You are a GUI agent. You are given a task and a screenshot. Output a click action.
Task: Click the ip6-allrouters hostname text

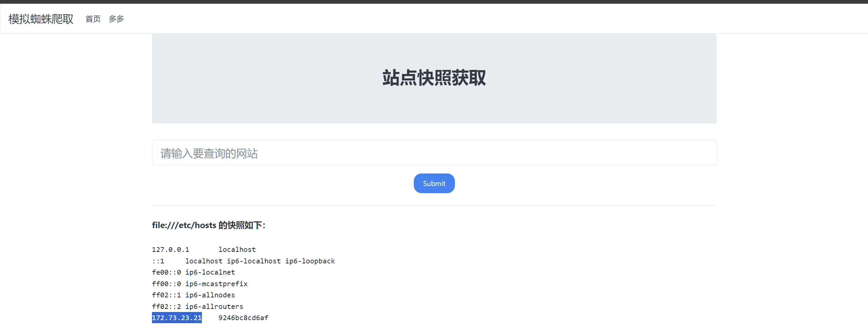pos(214,307)
